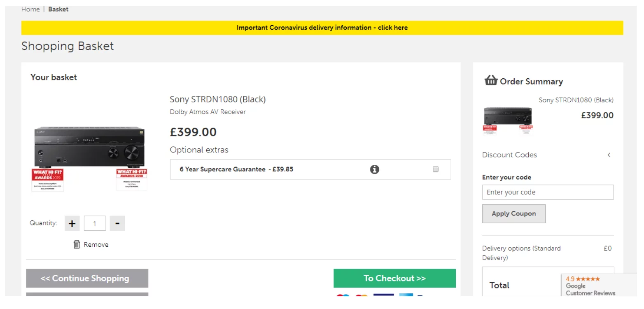Screen dimensions: 644x309
Task: Click the quantity number field
Action: coord(95,223)
